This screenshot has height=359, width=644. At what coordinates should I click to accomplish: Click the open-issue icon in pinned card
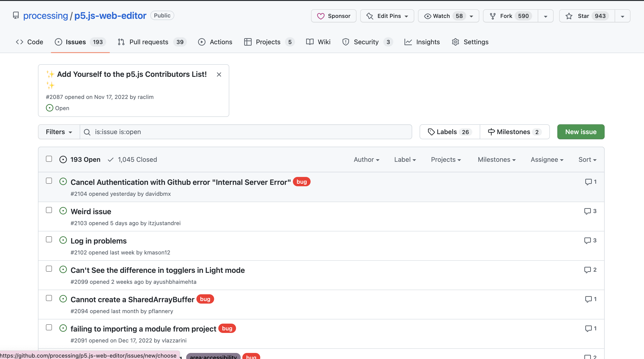(49, 108)
